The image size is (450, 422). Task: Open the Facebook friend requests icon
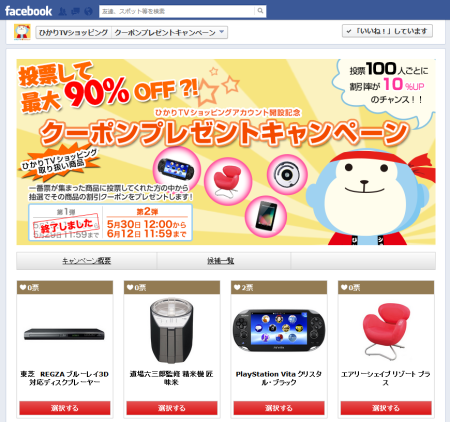coord(62,12)
